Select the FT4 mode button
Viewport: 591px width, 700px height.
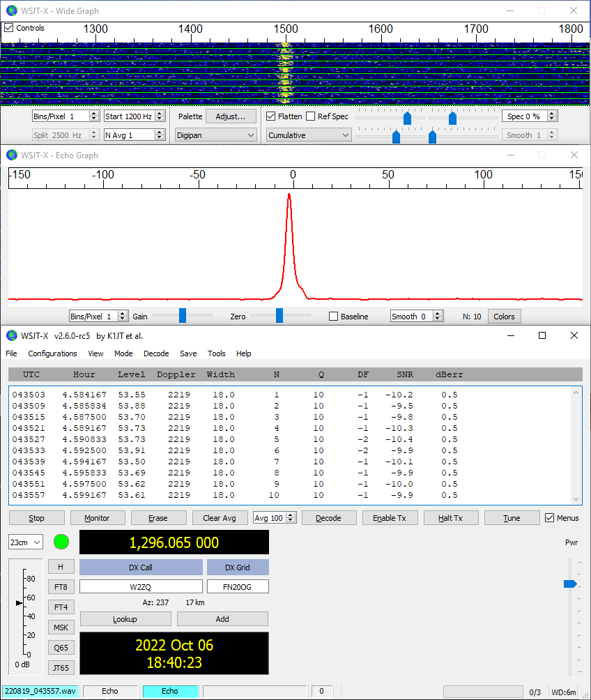point(61,607)
